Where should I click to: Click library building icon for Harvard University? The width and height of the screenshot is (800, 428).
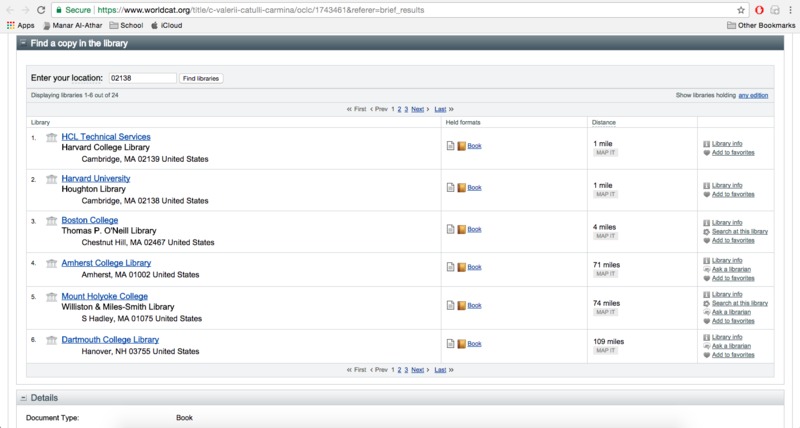coord(52,179)
